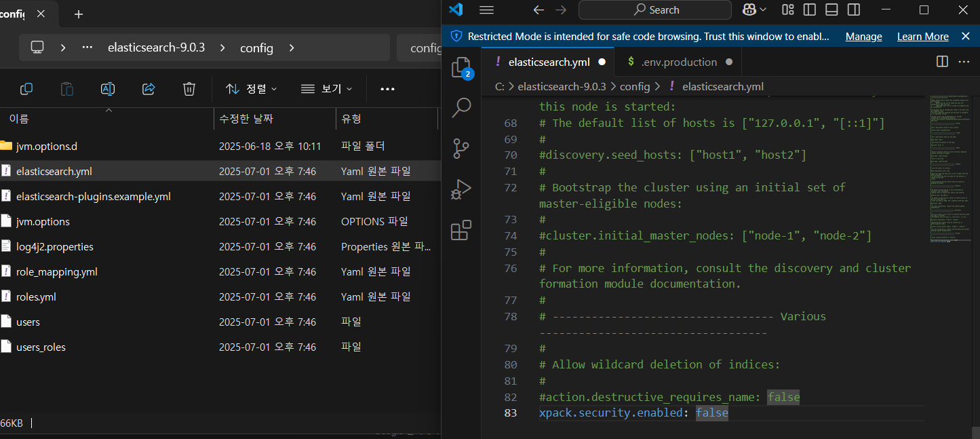Open the VS Code hamburger menu

(486, 9)
